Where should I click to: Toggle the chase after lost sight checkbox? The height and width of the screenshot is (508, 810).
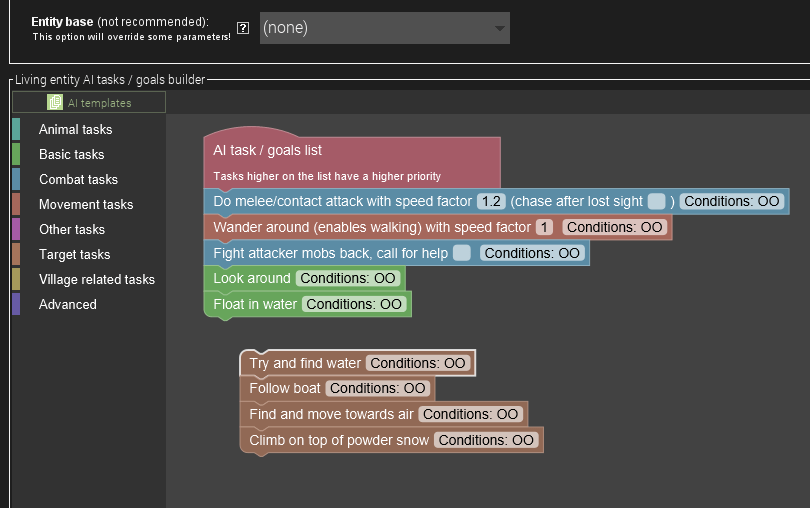coord(657,201)
